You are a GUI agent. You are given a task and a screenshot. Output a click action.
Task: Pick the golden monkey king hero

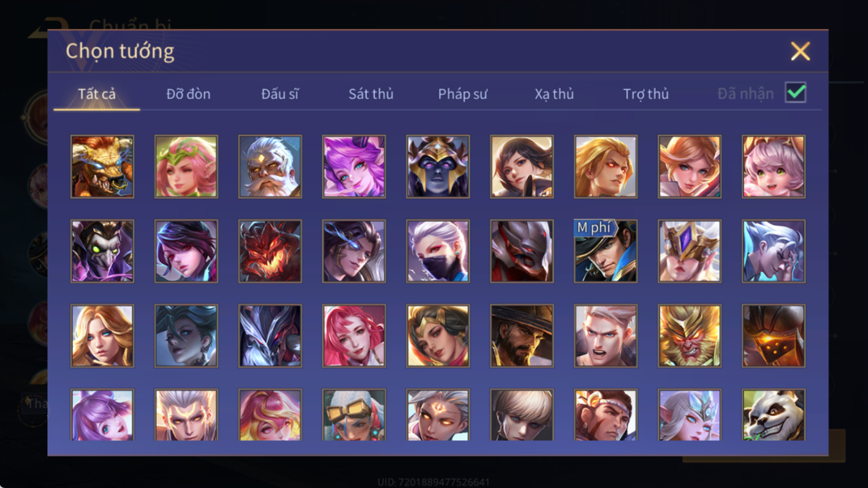point(690,336)
